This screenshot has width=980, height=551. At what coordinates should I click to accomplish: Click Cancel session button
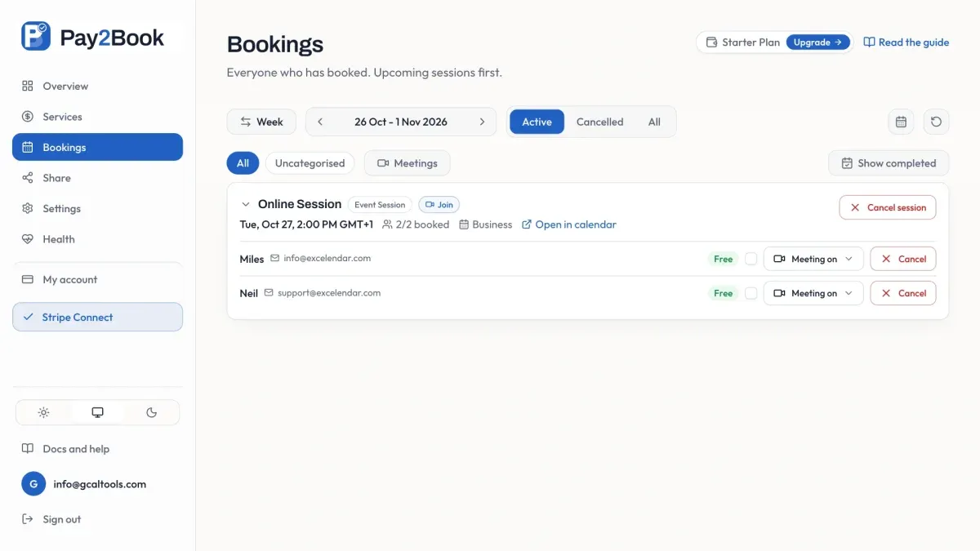coord(888,207)
